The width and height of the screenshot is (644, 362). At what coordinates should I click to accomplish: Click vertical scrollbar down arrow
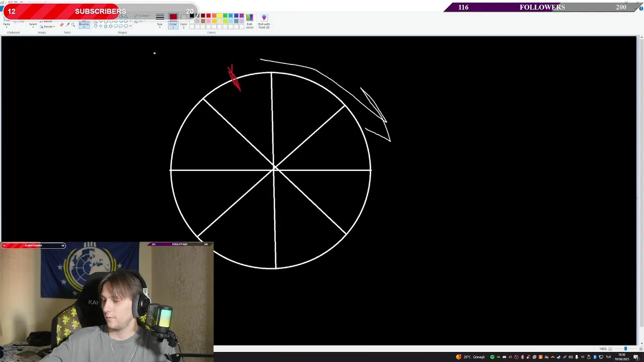(x=642, y=343)
